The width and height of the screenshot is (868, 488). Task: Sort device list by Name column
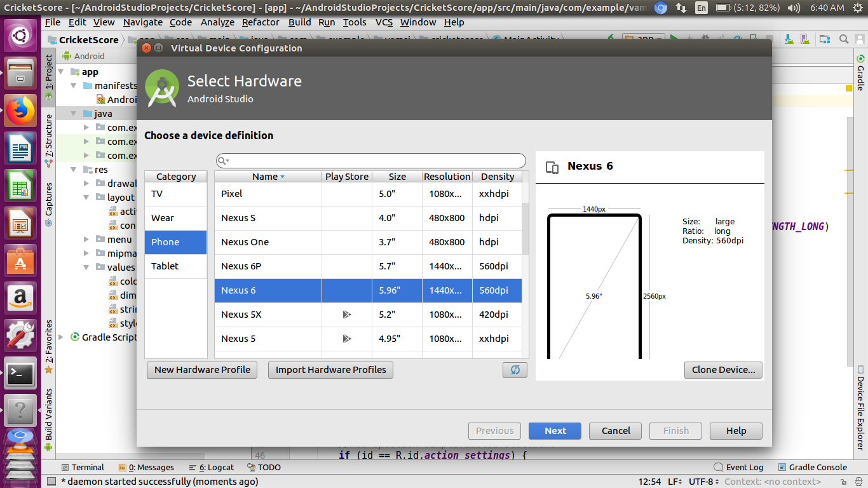pos(268,177)
